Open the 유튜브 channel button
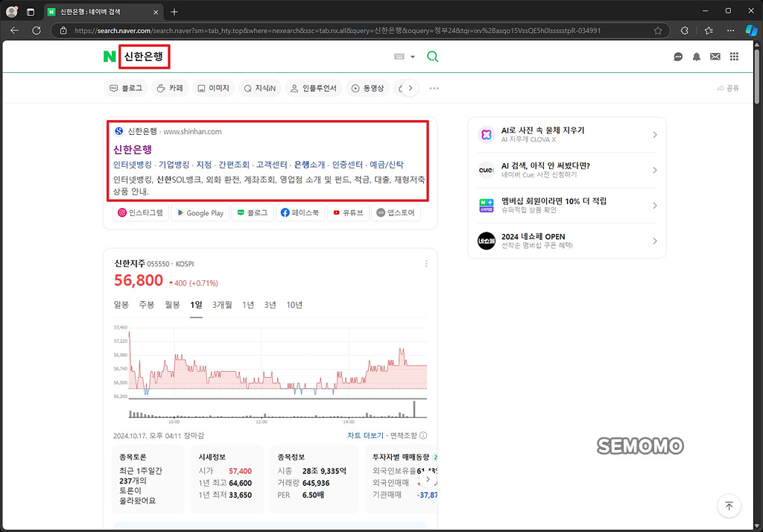 click(x=348, y=212)
